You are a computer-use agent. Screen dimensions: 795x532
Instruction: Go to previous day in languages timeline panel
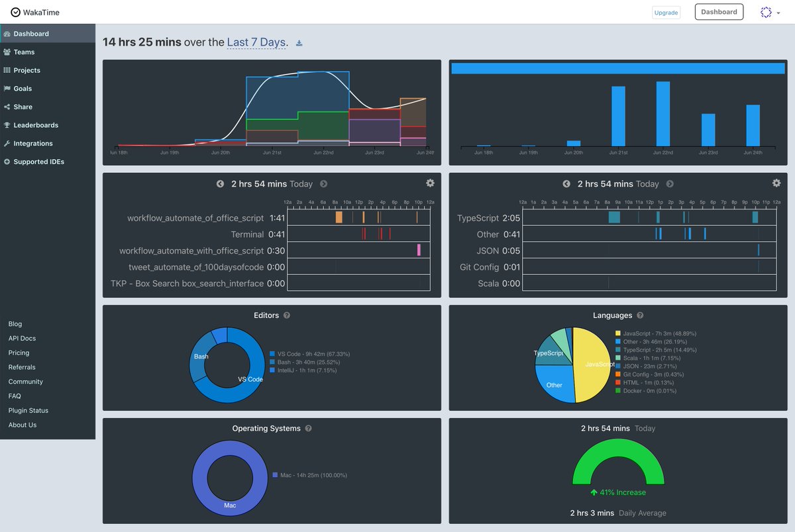coord(566,184)
